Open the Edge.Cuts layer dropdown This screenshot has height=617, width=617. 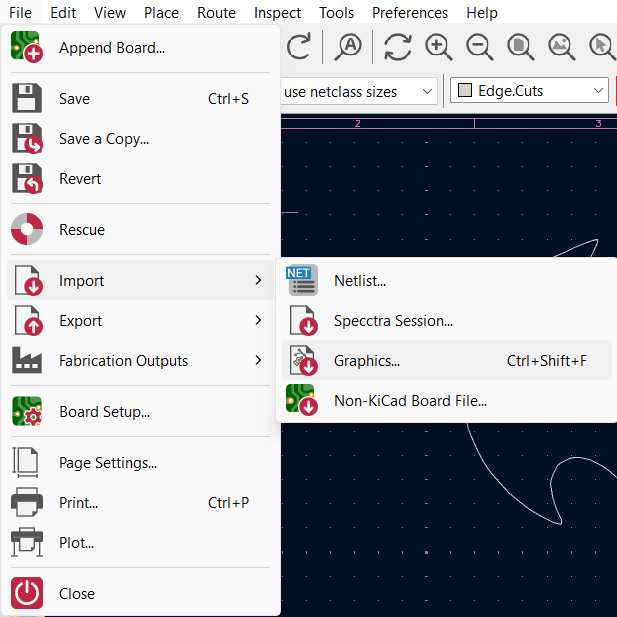coord(529,91)
